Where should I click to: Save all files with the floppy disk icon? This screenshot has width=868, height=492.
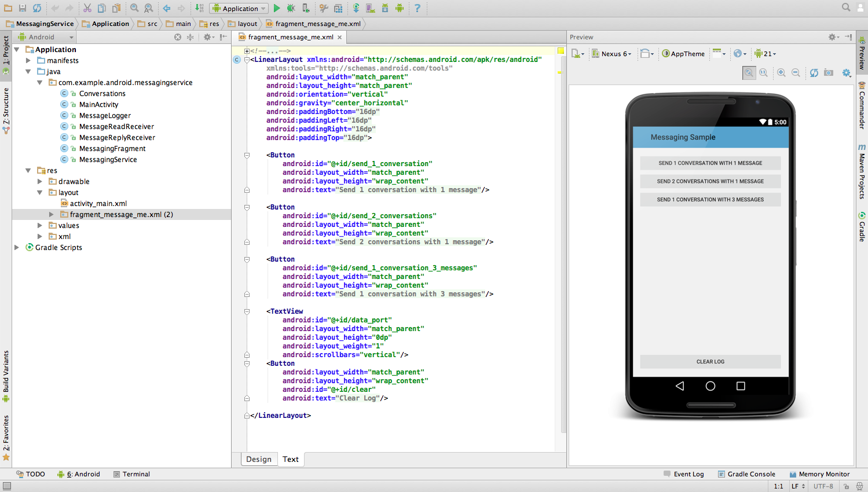22,8
